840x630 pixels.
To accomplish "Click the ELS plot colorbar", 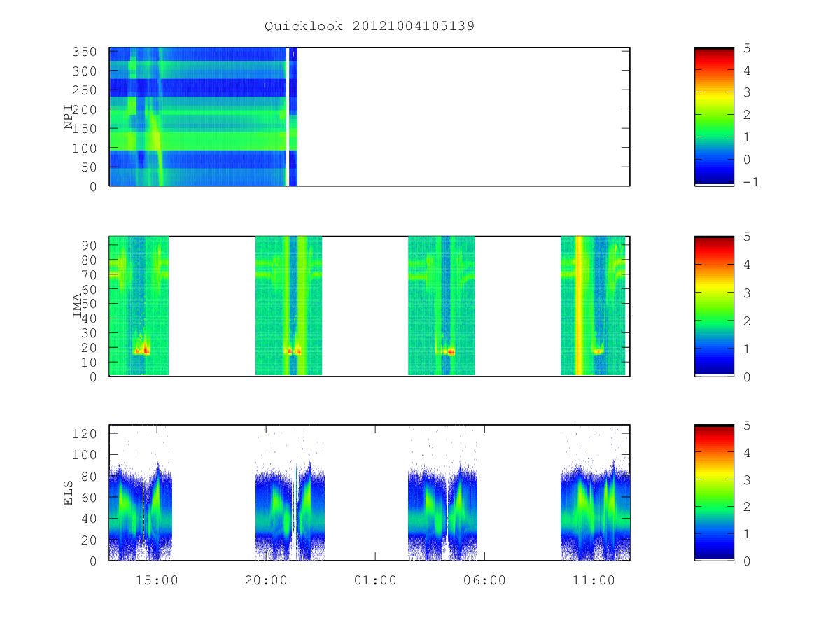I will [714, 492].
